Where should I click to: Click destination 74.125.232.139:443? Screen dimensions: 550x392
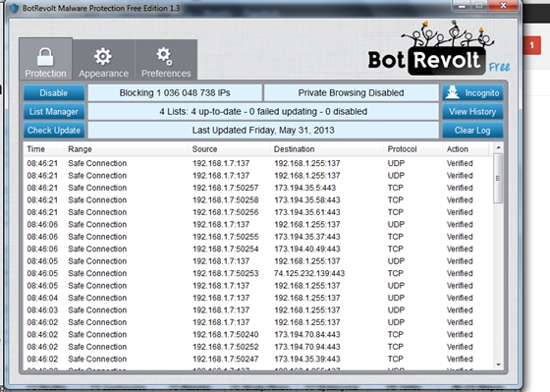(309, 273)
